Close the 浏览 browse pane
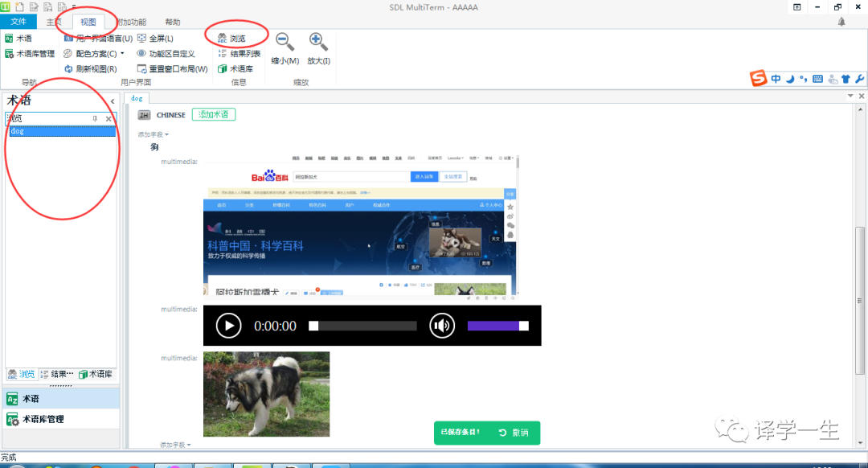 108,118
